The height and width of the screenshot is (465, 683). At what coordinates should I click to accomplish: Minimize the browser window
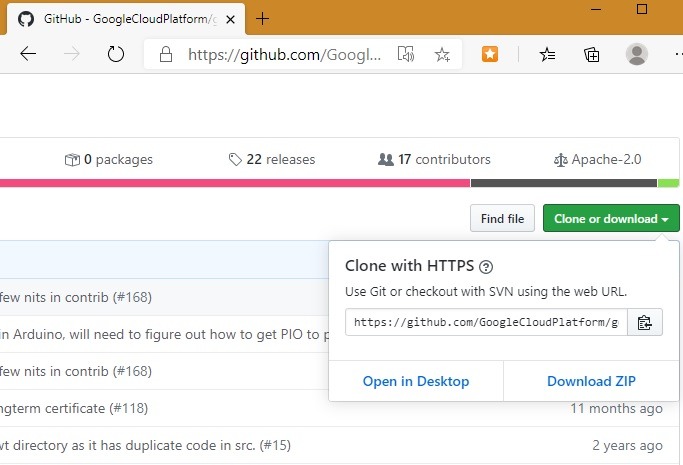pyautogui.click(x=596, y=9)
